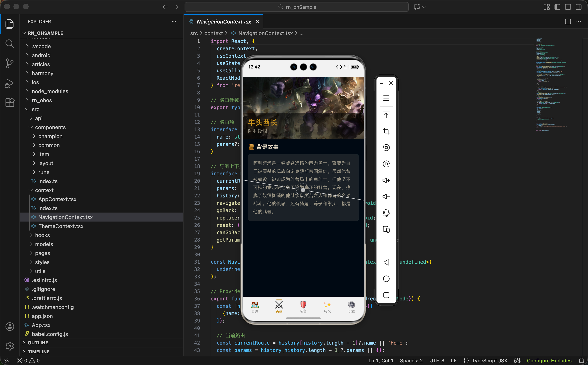This screenshot has height=365, width=588.
Task: Switch to 首页 tab in emulator
Action: [255, 307]
